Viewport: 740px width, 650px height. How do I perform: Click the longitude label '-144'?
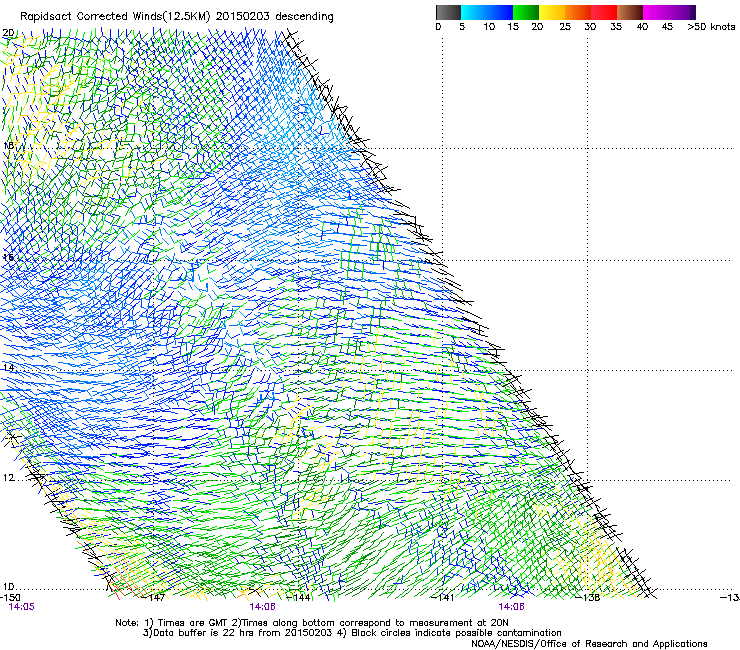point(300,598)
